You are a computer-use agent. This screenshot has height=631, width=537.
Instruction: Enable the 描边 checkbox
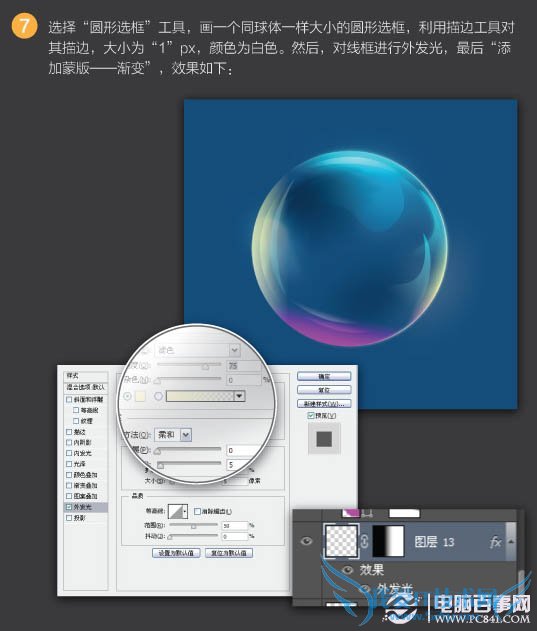69,432
